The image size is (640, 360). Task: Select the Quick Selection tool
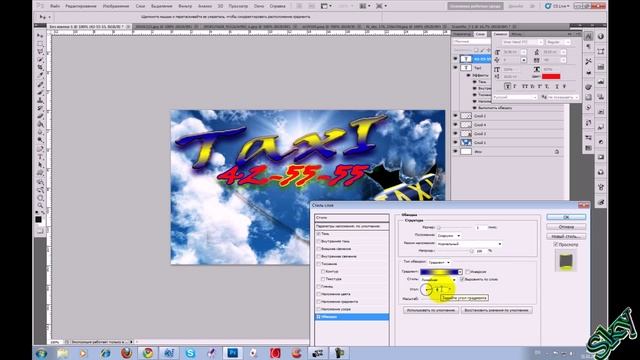[x=40, y=60]
